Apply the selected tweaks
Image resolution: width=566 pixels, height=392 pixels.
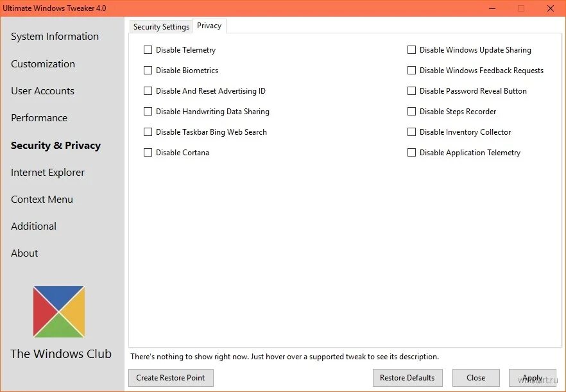click(533, 377)
